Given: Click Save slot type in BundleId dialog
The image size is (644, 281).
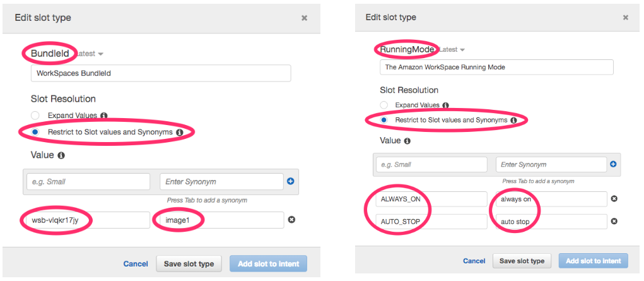Looking at the screenshot, I should pyautogui.click(x=189, y=263).
